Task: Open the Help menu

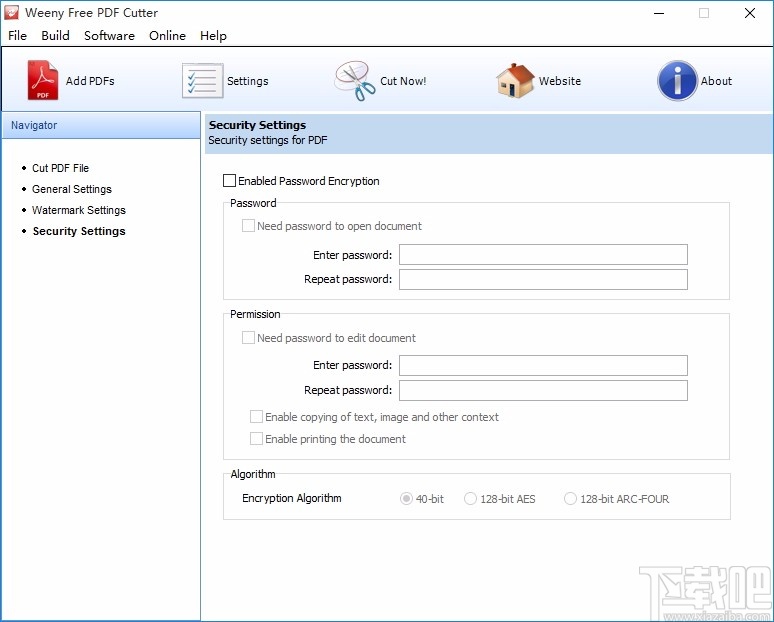Action: [x=213, y=36]
